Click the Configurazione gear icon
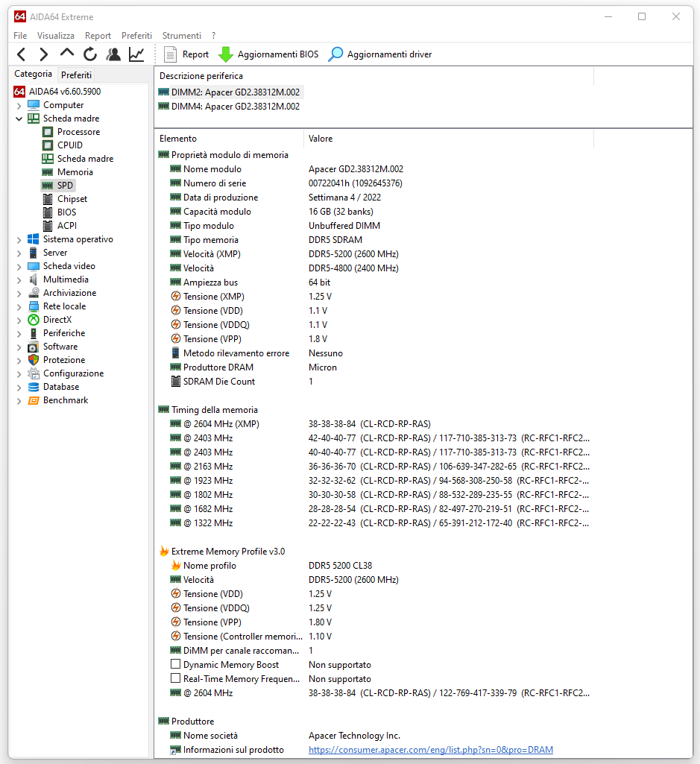The height and width of the screenshot is (764, 700). [33, 373]
